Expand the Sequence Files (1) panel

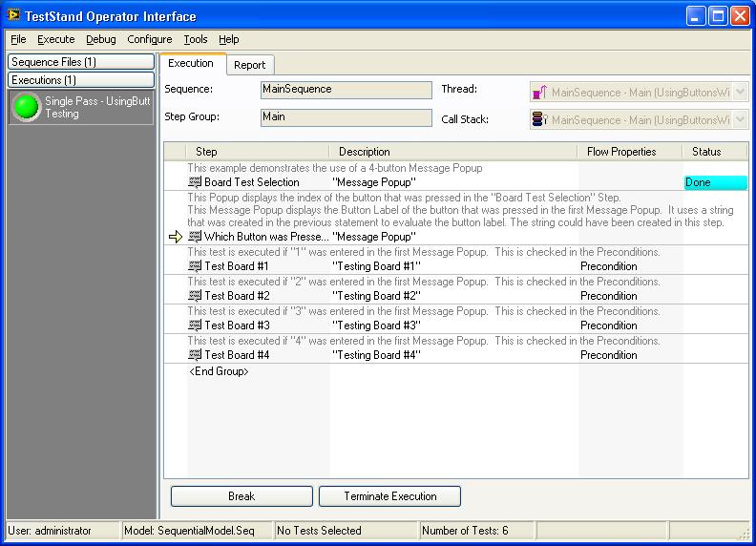click(x=81, y=62)
